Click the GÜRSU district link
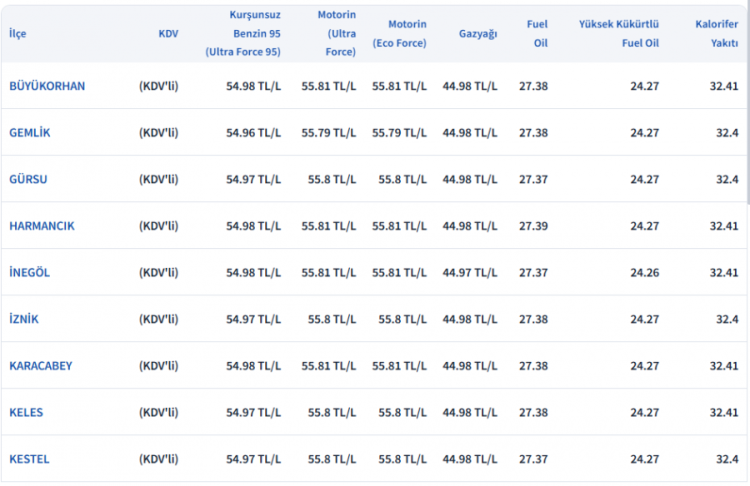 pyautogui.click(x=28, y=179)
